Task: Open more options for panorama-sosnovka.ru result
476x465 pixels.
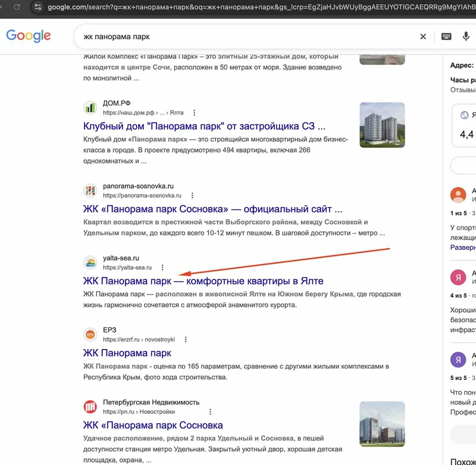Action: tap(192, 196)
